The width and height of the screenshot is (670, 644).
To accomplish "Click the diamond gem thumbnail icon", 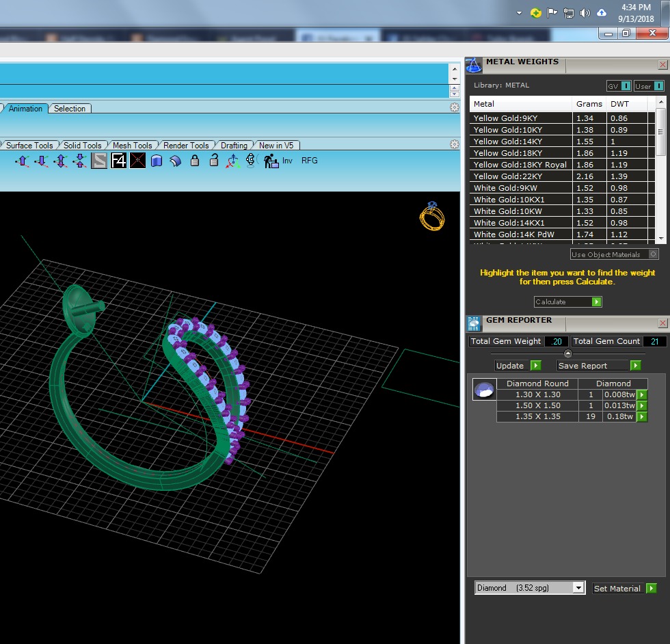I will point(485,389).
